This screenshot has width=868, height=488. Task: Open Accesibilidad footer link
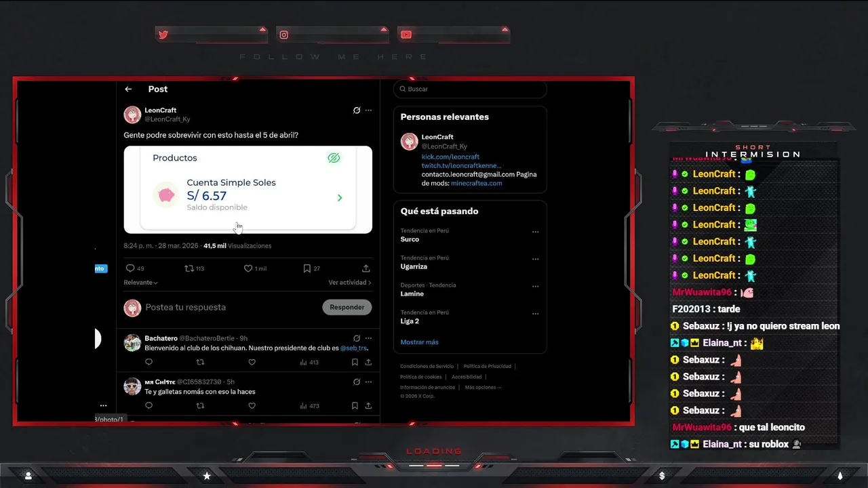tap(467, 377)
